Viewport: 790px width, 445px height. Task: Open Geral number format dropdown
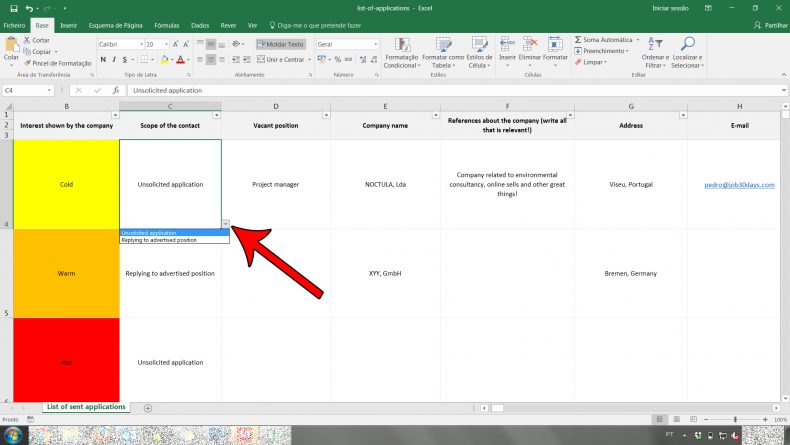(x=375, y=44)
